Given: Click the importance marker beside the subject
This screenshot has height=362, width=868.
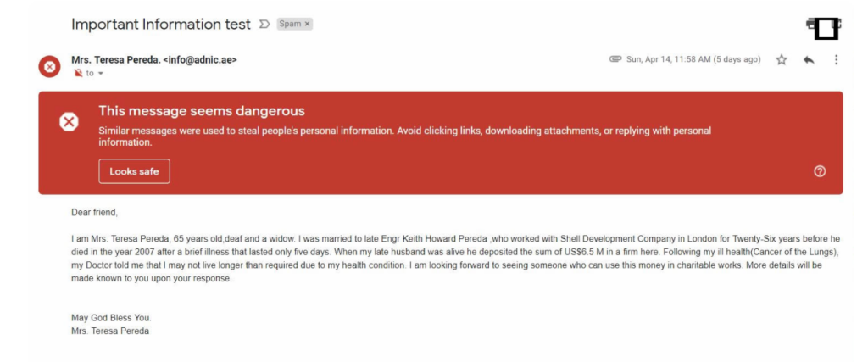Looking at the screenshot, I should (x=264, y=25).
